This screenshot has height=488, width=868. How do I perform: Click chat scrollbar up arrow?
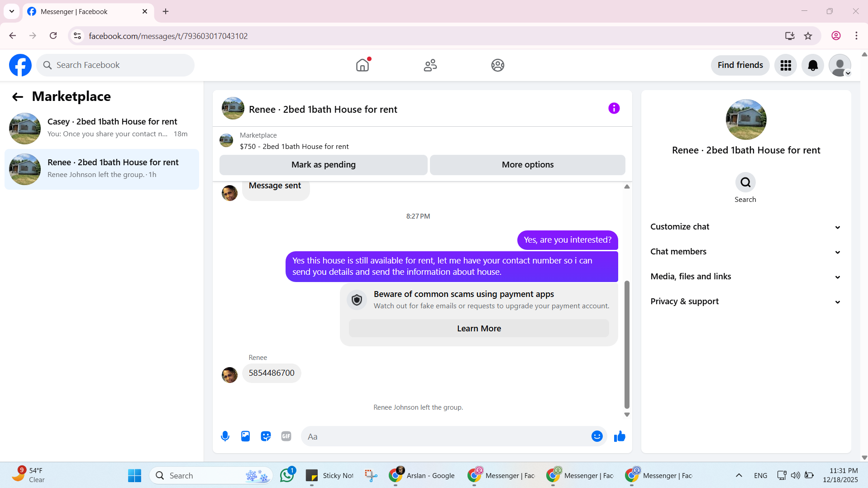627,187
